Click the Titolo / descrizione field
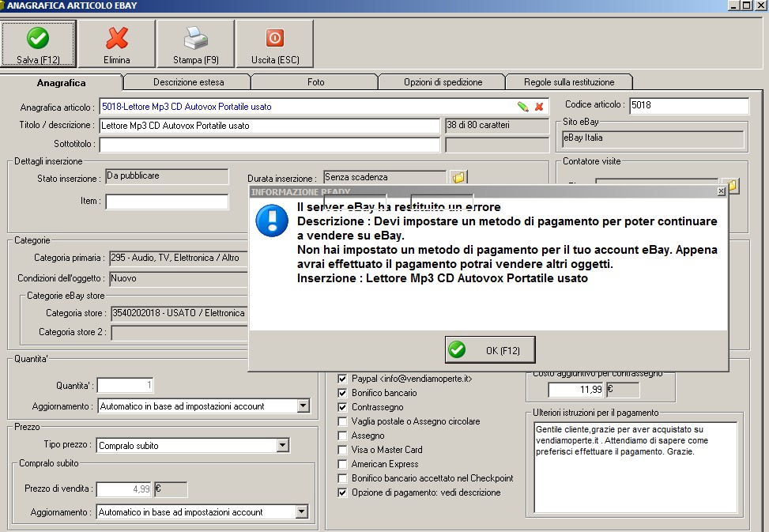This screenshot has height=532, width=769. 270,126
